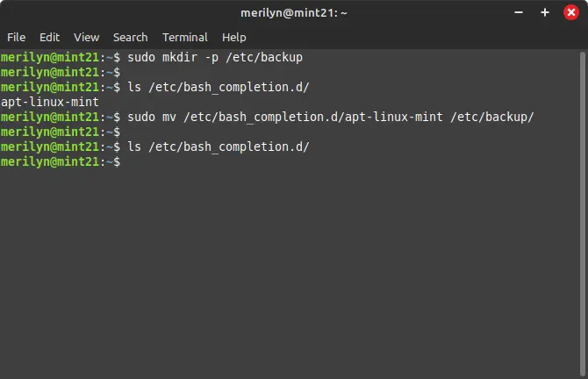The height and width of the screenshot is (379, 588).
Task: Open the Edit menu
Action: pyautogui.click(x=49, y=38)
